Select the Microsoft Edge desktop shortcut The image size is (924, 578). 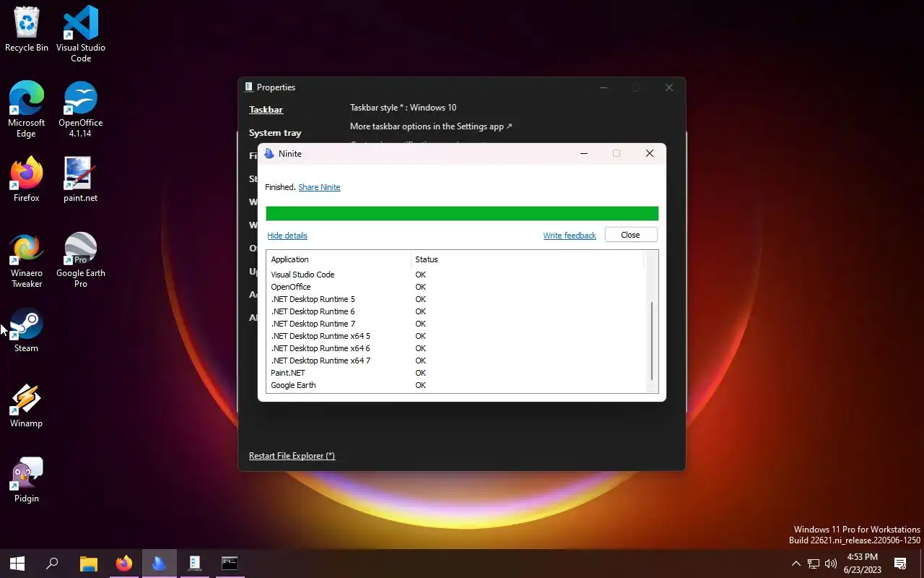pos(27,109)
